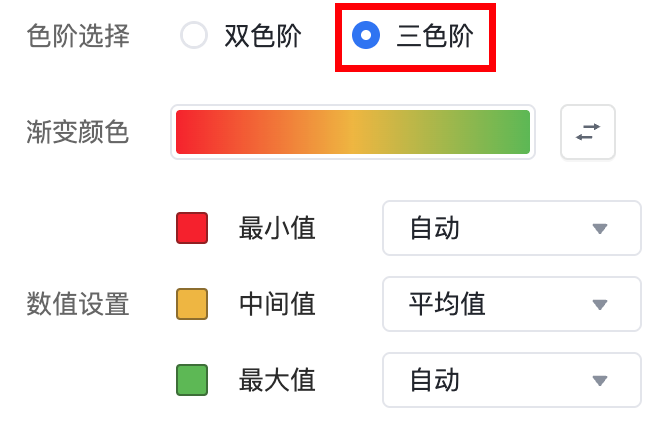Click the arrow on the 最小值 dropdown
The image size is (668, 432).
coord(600,229)
